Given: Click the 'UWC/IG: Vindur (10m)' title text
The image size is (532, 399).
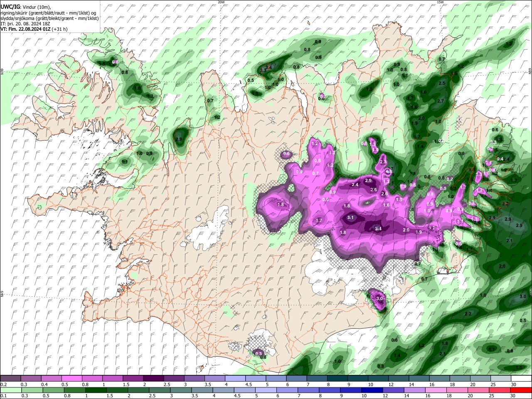Looking at the screenshot, I should [26, 7].
